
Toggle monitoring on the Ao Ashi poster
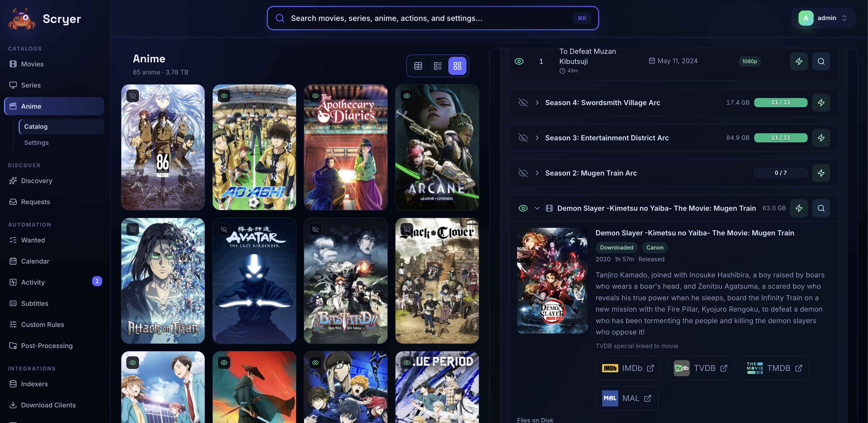[x=224, y=96]
